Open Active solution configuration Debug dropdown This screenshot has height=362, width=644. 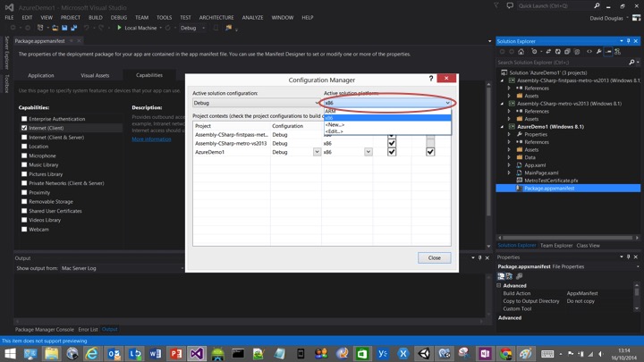pyautogui.click(x=257, y=103)
